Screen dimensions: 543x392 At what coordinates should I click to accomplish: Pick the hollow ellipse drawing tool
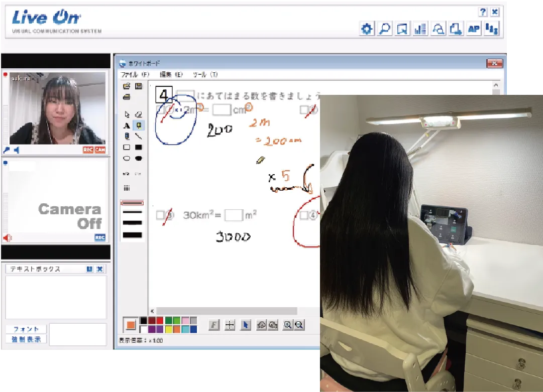(x=127, y=159)
